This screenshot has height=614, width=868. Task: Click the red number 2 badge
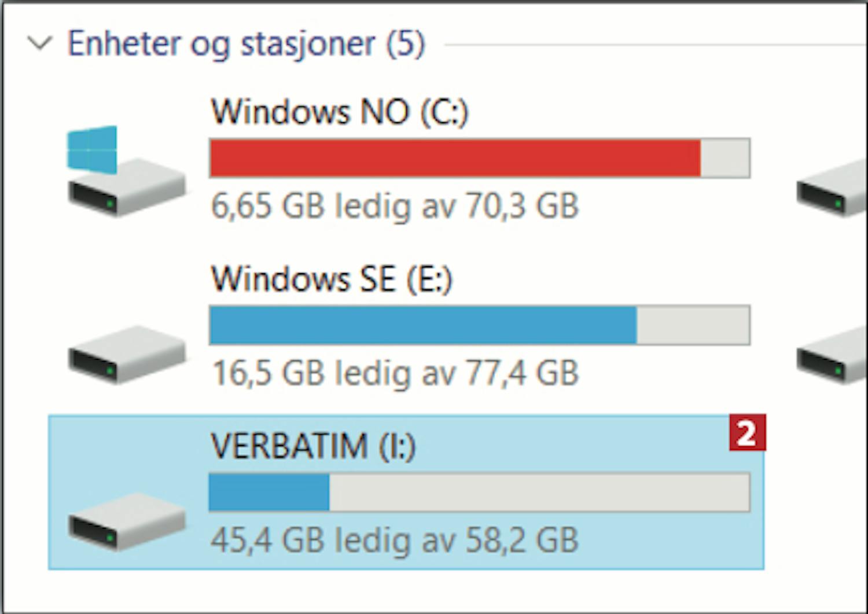[747, 432]
